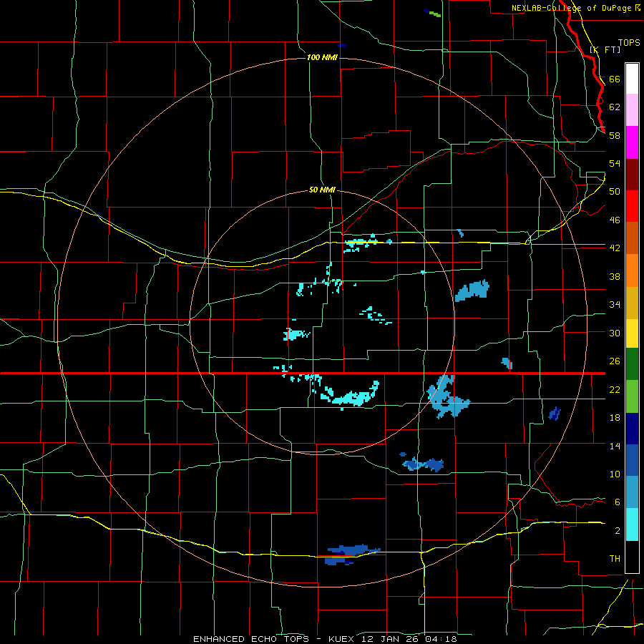Click the light pink legend swatch

[632, 110]
